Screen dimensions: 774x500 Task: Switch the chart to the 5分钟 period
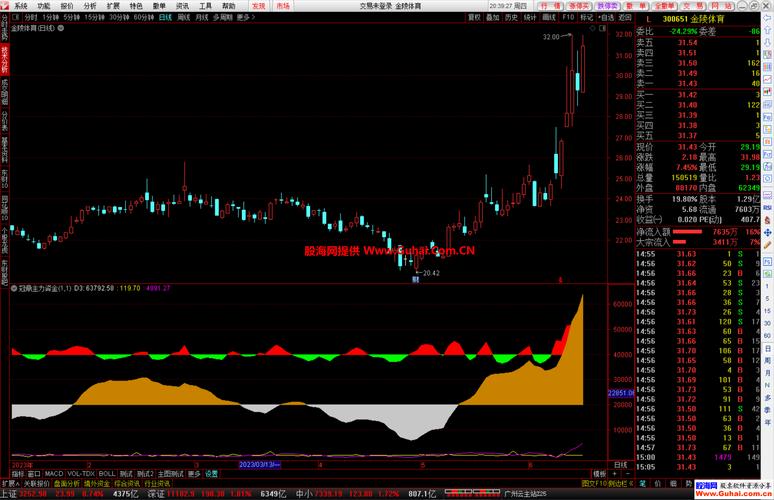pyautogui.click(x=72, y=17)
